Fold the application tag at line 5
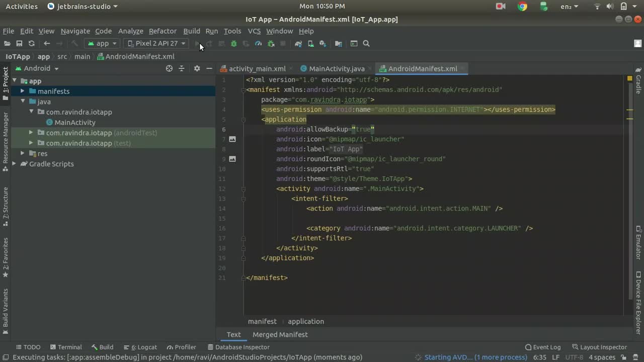The height and width of the screenshot is (362, 644). pos(243,120)
